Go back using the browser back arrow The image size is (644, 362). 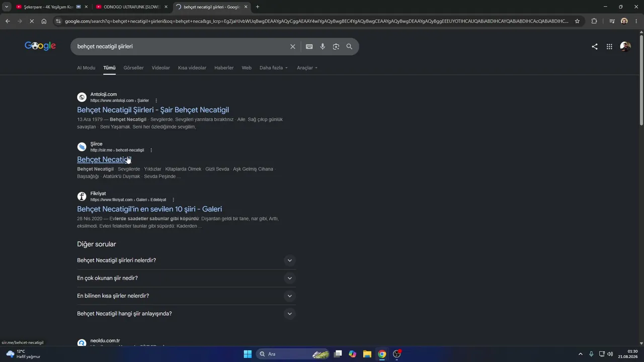[x=8, y=21]
